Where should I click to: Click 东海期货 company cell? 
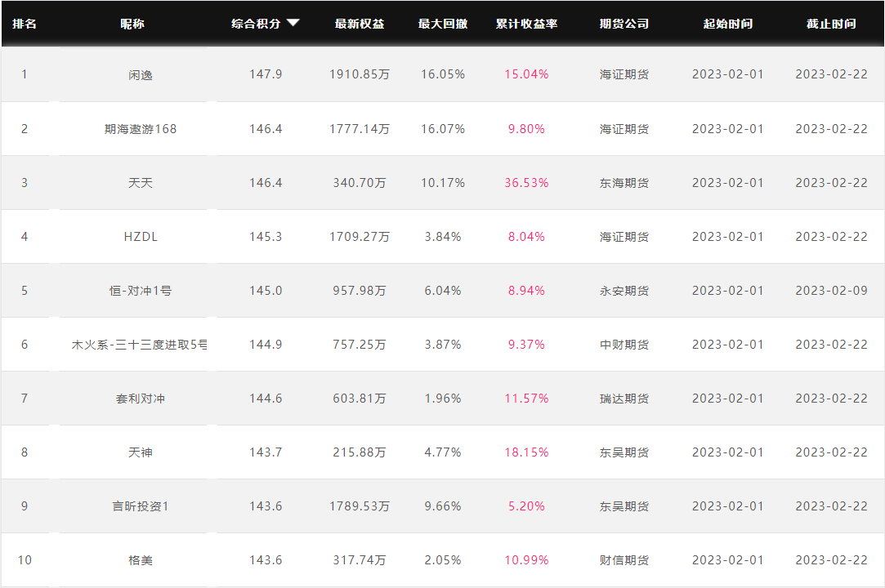tap(624, 183)
